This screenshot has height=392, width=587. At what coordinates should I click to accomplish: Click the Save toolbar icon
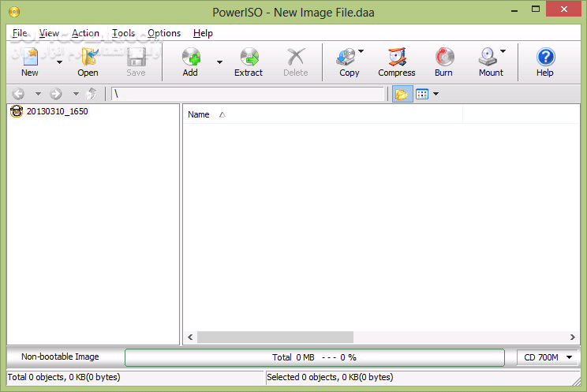[136, 58]
